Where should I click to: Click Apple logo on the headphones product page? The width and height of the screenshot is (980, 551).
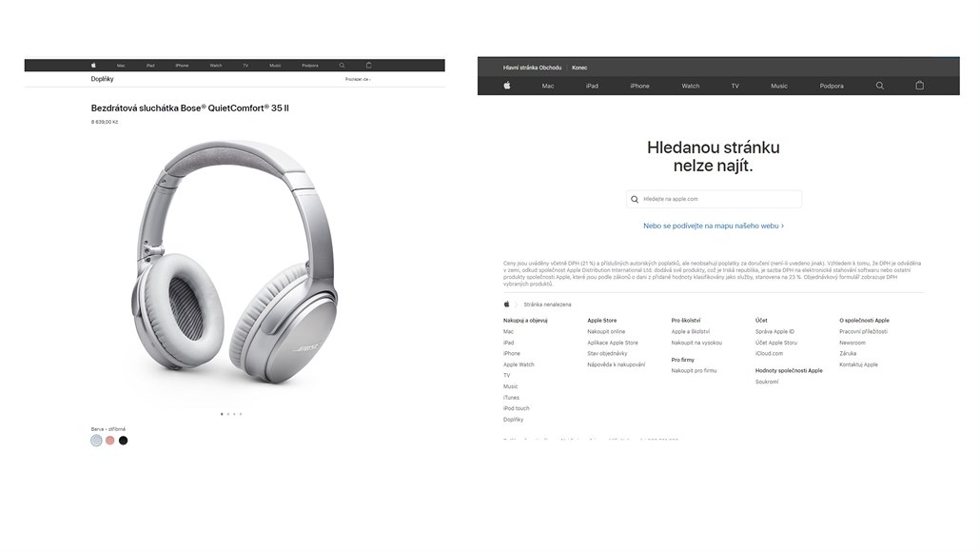[x=93, y=65]
